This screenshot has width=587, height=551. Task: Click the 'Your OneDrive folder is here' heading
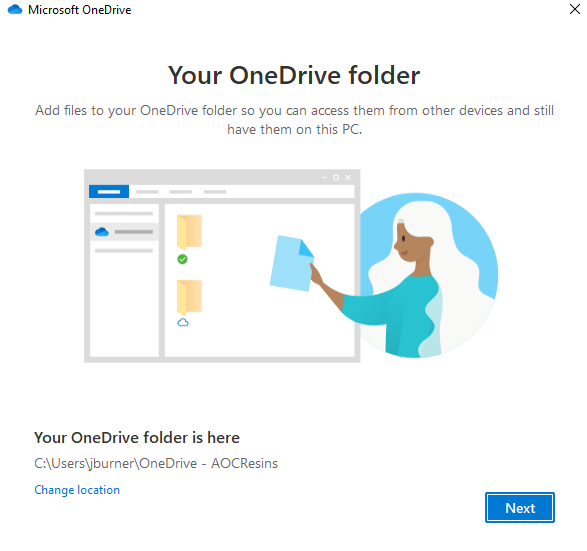(x=137, y=438)
